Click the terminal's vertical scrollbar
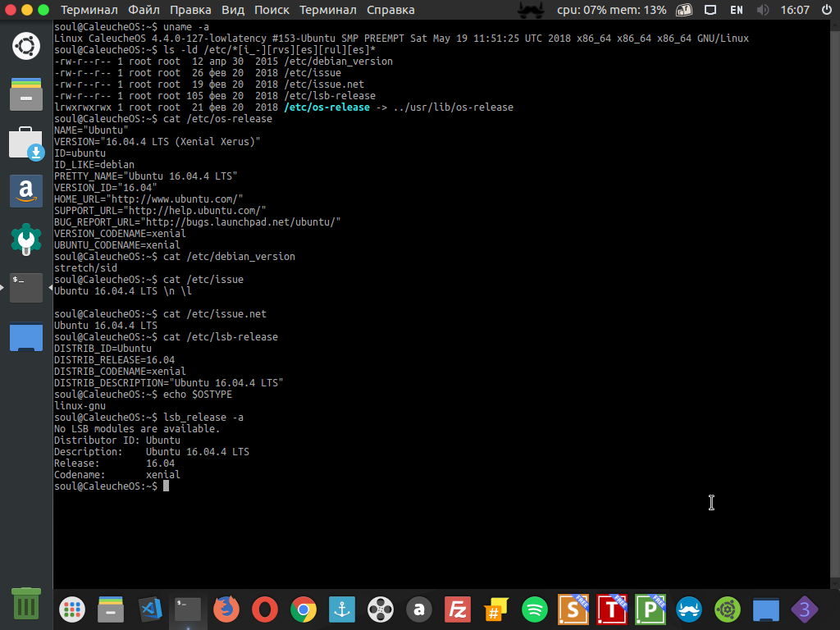Screen dimensions: 840x630 tap(834, 304)
